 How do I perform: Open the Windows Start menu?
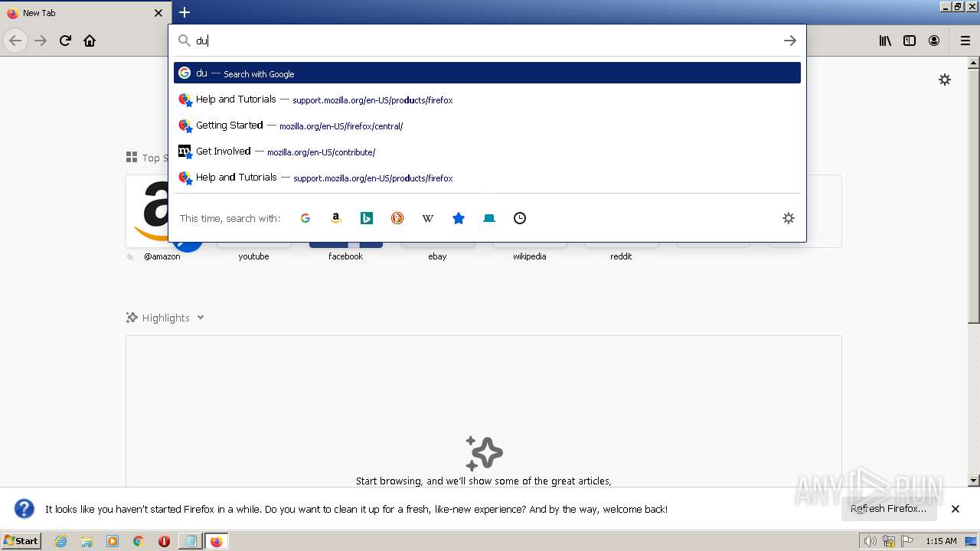tap(21, 541)
